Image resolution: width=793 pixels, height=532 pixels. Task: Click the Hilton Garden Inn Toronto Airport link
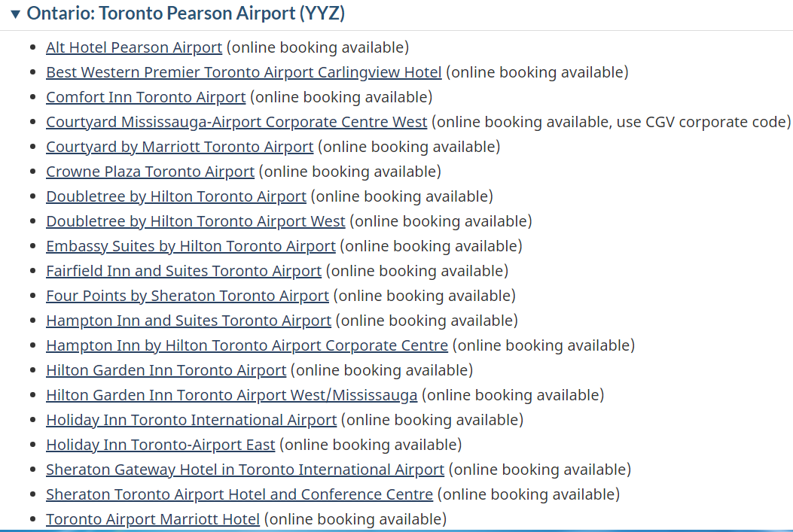tap(166, 369)
